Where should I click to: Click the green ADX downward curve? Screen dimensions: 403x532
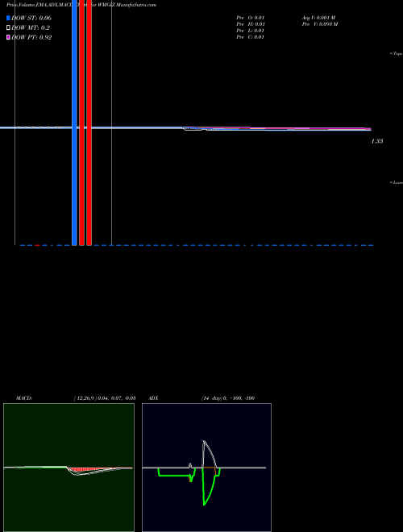(x=209, y=487)
